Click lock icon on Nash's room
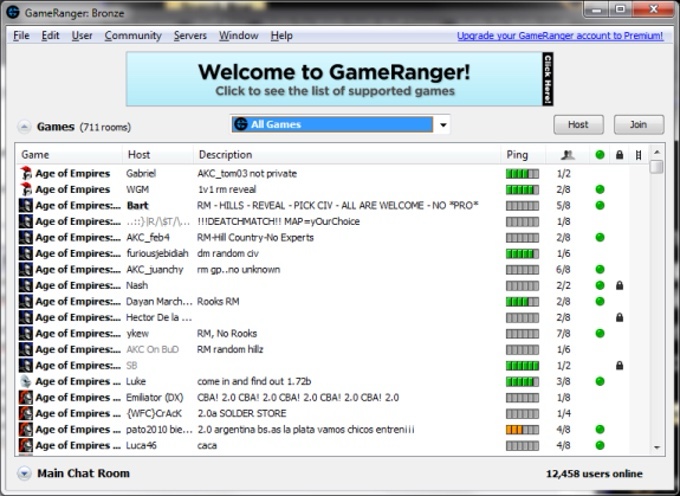Screen dimensions: 680x496 (x=619, y=285)
